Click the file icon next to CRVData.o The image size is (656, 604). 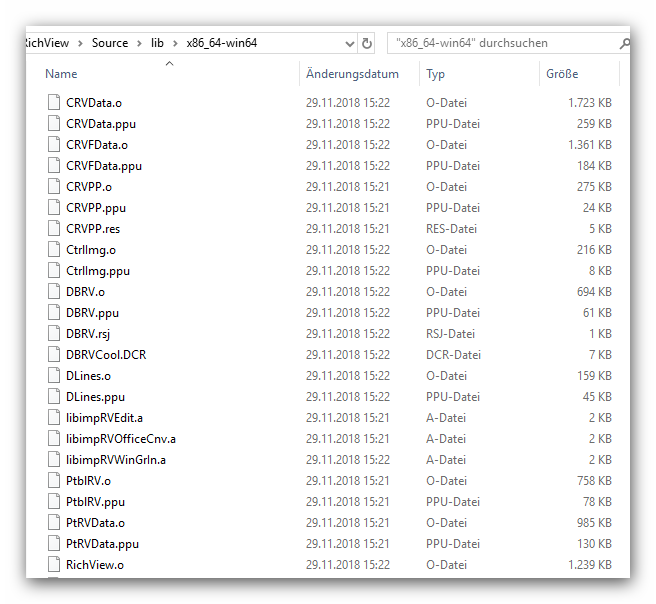click(x=54, y=102)
